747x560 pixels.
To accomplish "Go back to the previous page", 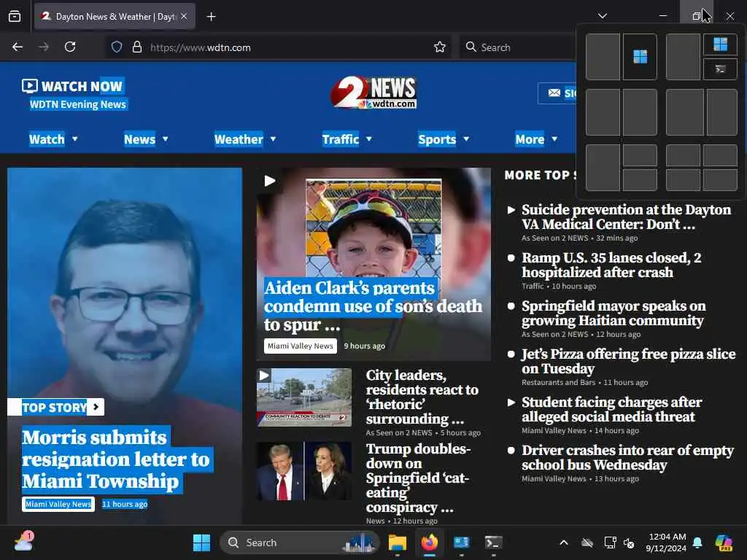I will [18, 47].
